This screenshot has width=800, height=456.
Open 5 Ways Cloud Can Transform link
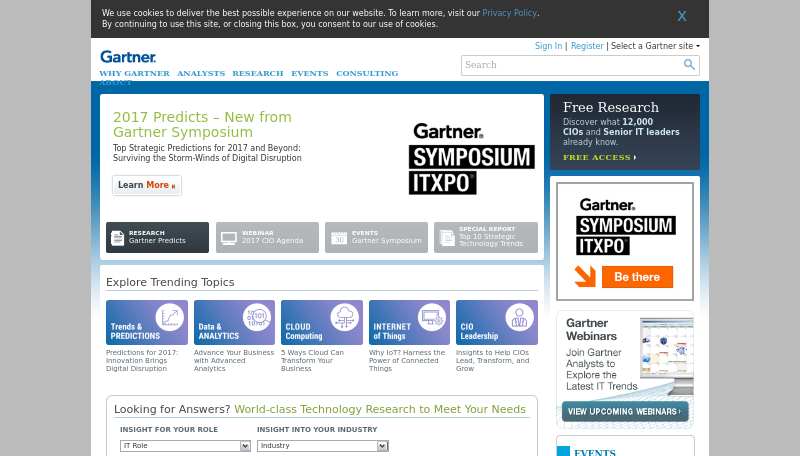pos(312,361)
